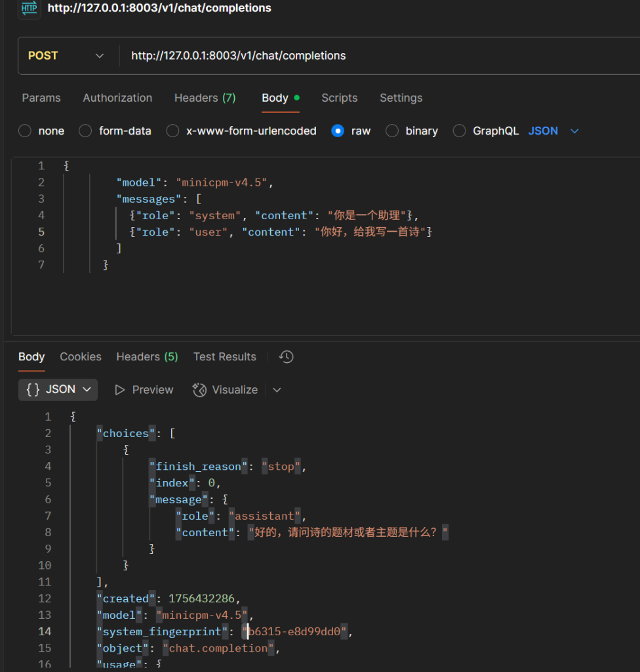The height and width of the screenshot is (672, 640).
Task: Expand the chevron next to Visualize
Action: (277, 390)
